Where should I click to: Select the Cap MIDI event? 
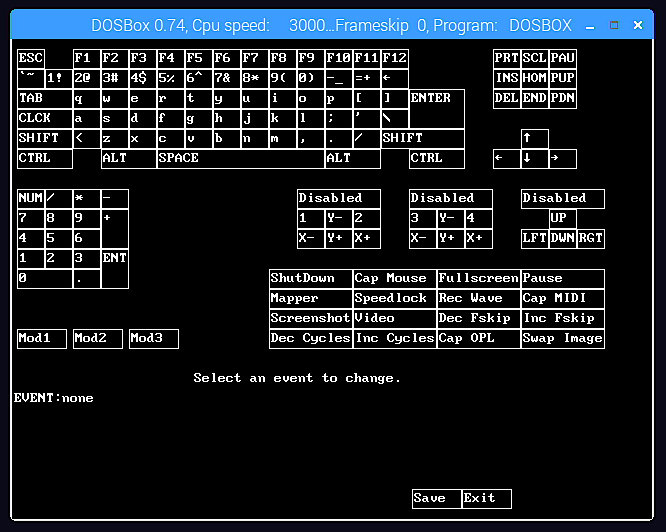(x=563, y=299)
